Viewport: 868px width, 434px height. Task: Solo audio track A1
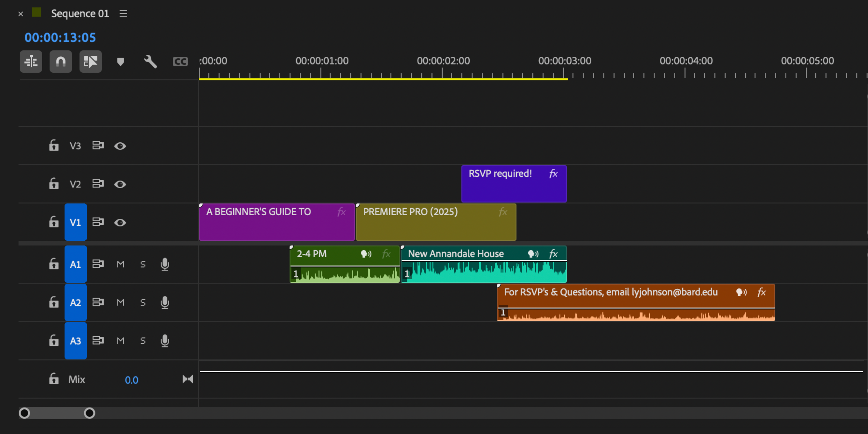click(143, 264)
